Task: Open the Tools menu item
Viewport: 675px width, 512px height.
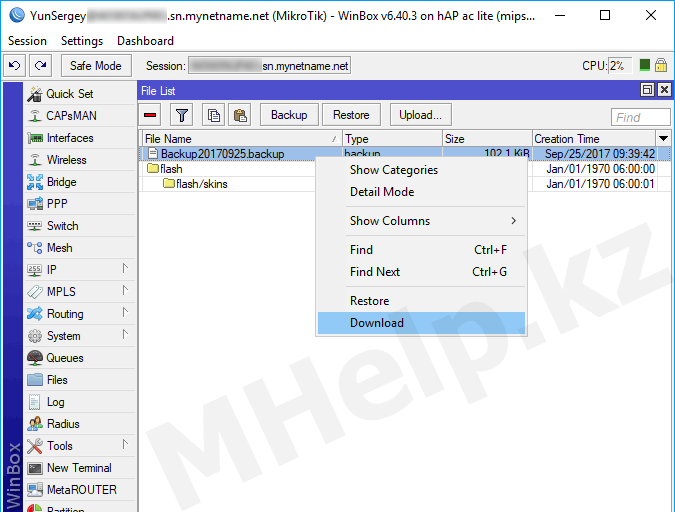Action: tap(80, 446)
